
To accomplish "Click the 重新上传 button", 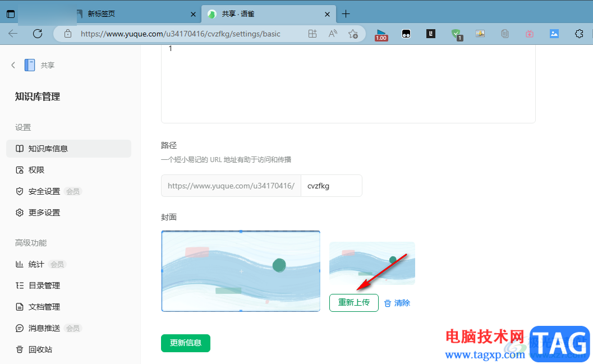I will [x=353, y=303].
